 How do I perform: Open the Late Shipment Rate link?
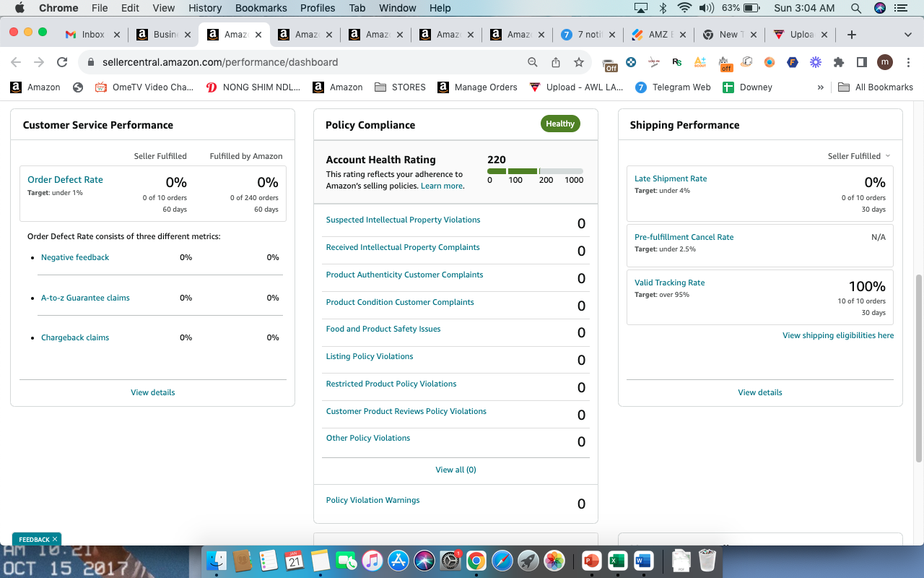pos(671,178)
